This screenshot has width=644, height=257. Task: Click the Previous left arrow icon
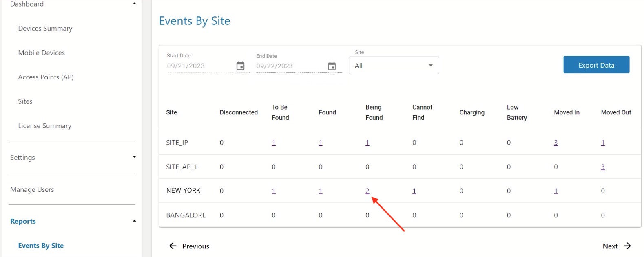(173, 246)
